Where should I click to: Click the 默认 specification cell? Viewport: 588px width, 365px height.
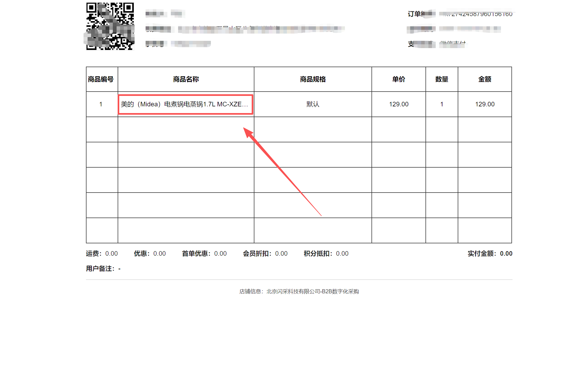click(x=313, y=104)
